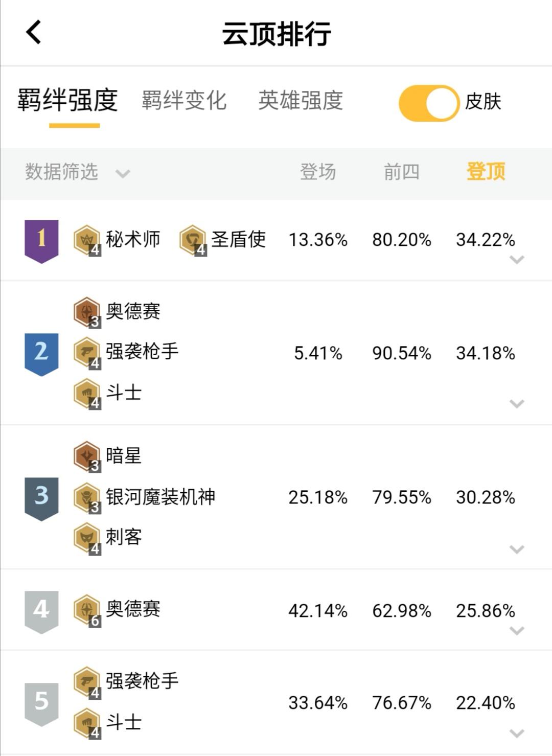Sort by the highlighted 登顶 column
This screenshot has height=756, width=552.
tap(486, 172)
